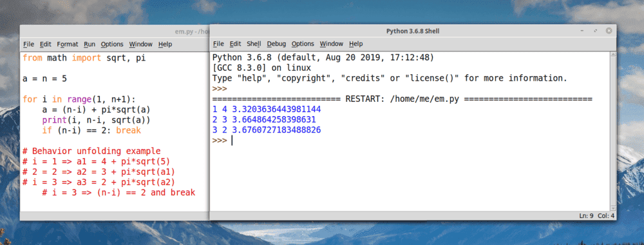Click the em.py editor title bar

115,31
